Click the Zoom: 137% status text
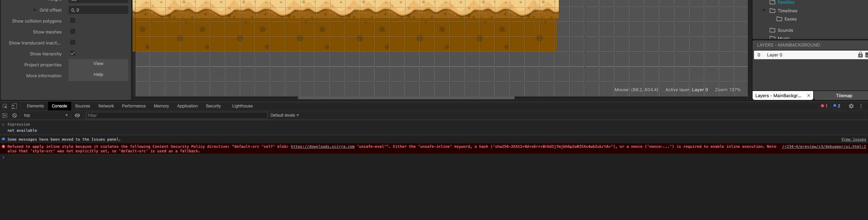868x220 pixels. point(728,90)
